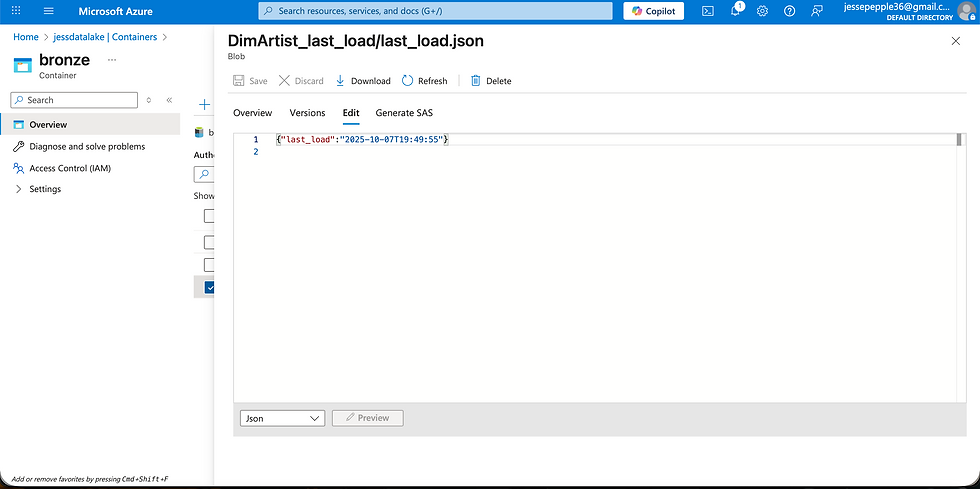Open the Json format dropdown
This screenshot has height=489, width=980.
282,418
